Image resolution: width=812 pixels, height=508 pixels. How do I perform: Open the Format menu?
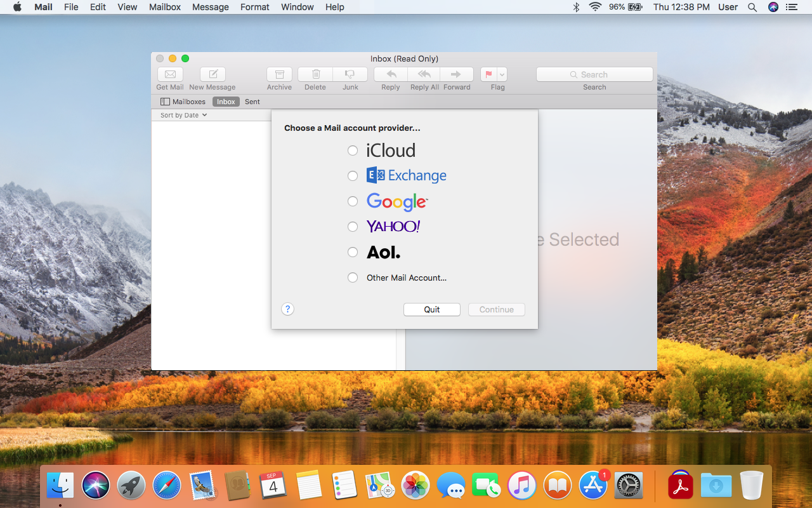pos(255,7)
